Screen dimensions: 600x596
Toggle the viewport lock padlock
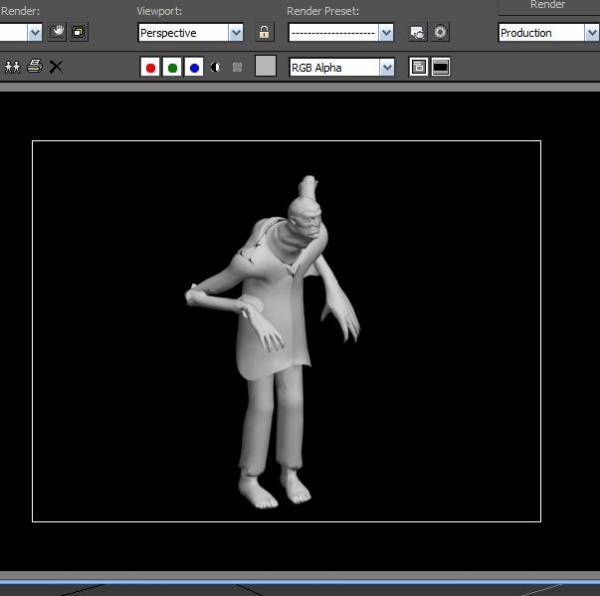[x=264, y=32]
